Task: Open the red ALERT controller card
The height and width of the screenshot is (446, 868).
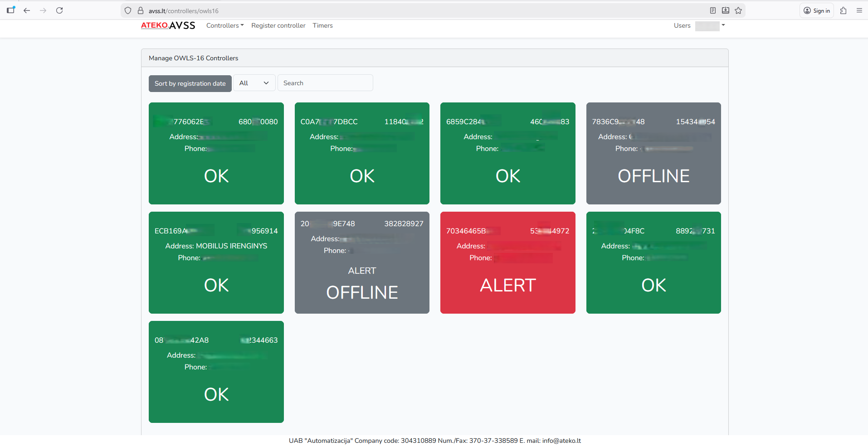Action: click(507, 262)
